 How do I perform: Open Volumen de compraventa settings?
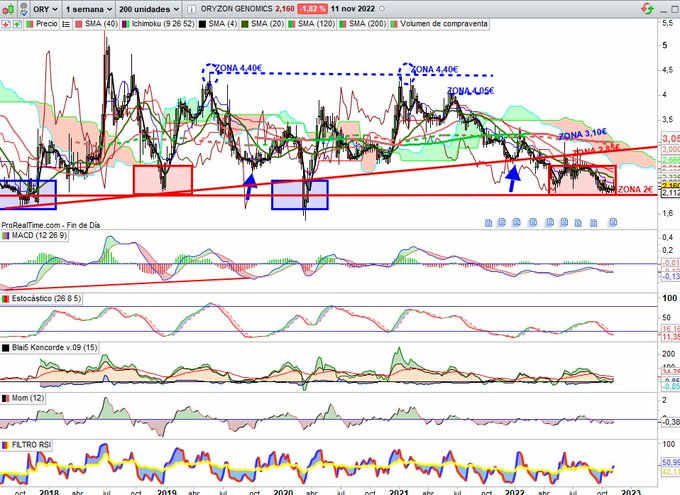(x=444, y=24)
